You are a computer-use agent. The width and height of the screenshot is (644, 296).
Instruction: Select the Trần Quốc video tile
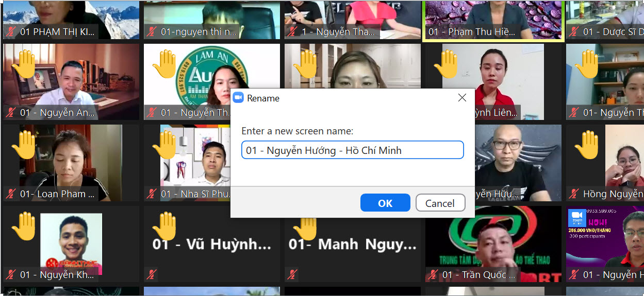click(493, 244)
